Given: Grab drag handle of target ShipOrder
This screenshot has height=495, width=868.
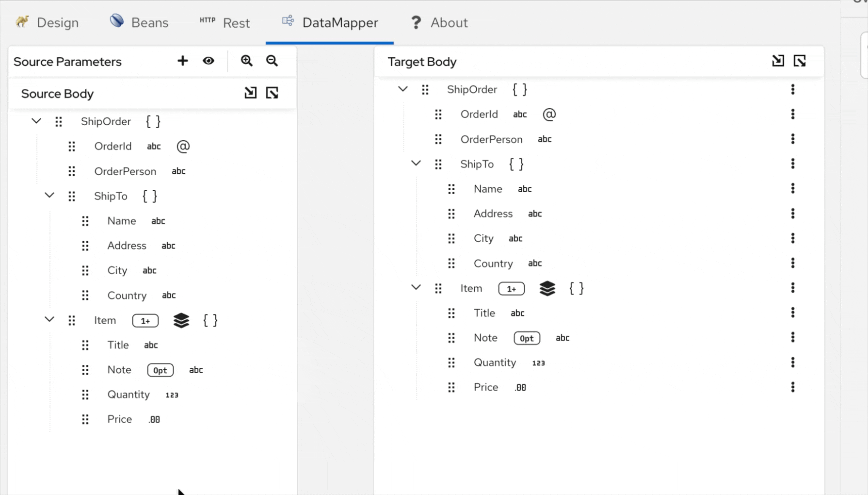Looking at the screenshot, I should click(425, 89).
